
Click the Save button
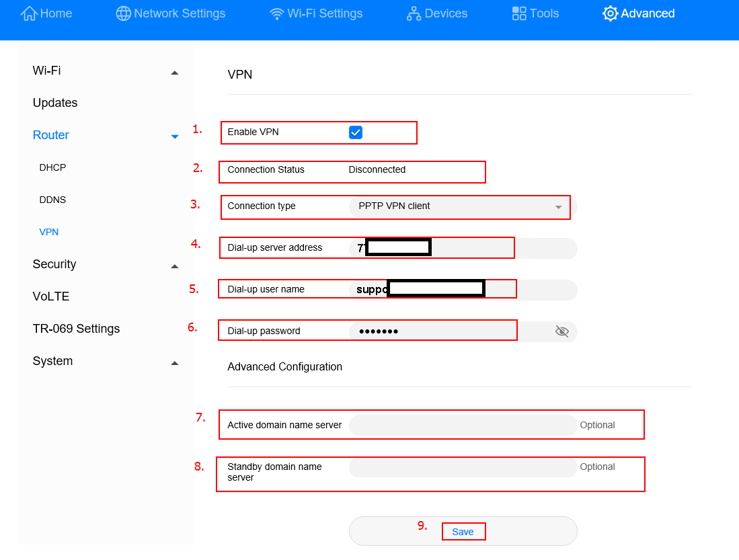point(463,530)
